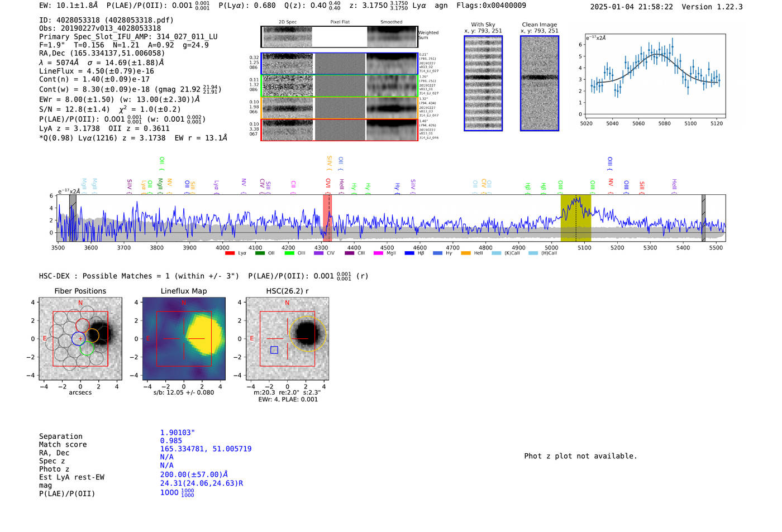Click the match score value 0.985

171,441
